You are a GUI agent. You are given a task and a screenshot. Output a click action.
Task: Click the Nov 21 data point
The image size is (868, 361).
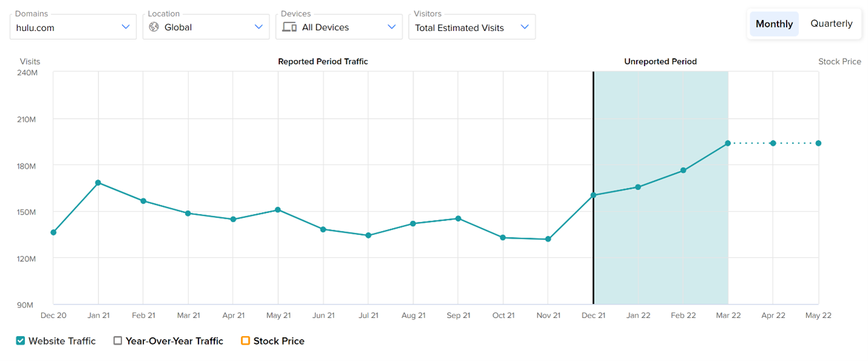coord(548,239)
